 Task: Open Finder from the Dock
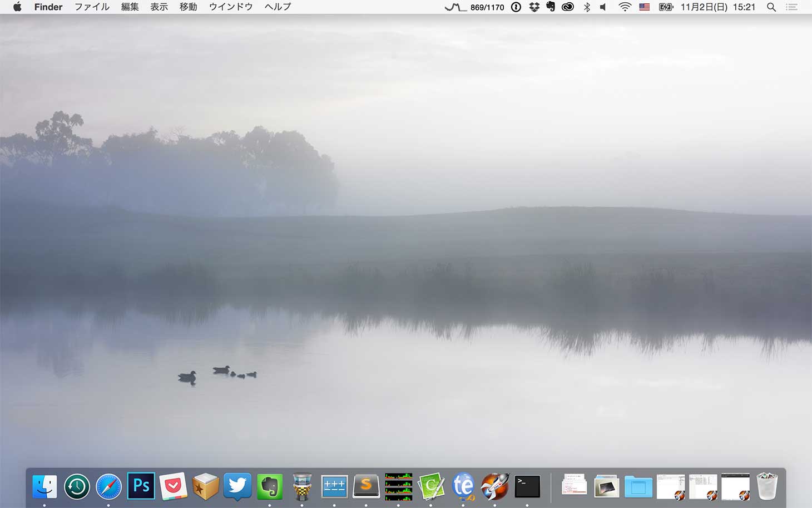[44, 487]
